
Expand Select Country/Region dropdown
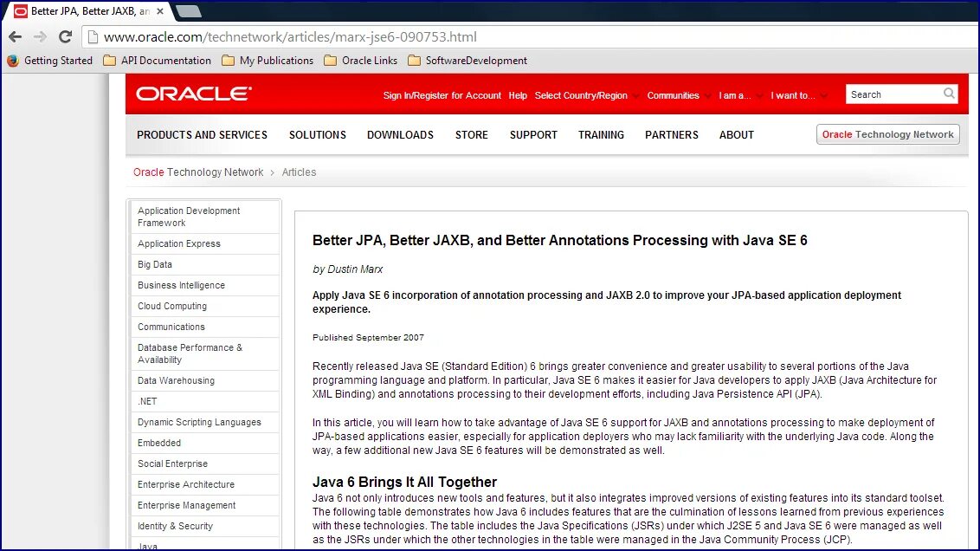coord(587,95)
